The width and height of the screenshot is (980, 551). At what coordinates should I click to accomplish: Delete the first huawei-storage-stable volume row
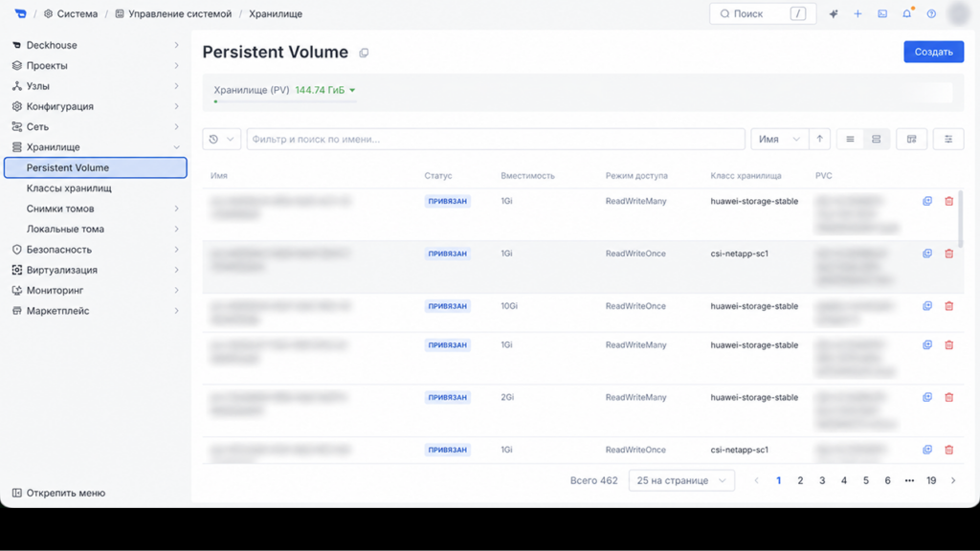coord(948,201)
